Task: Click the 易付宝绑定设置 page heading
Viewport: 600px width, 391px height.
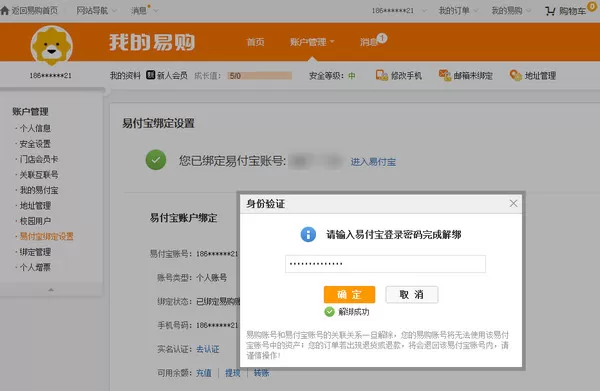Action: 158,124
